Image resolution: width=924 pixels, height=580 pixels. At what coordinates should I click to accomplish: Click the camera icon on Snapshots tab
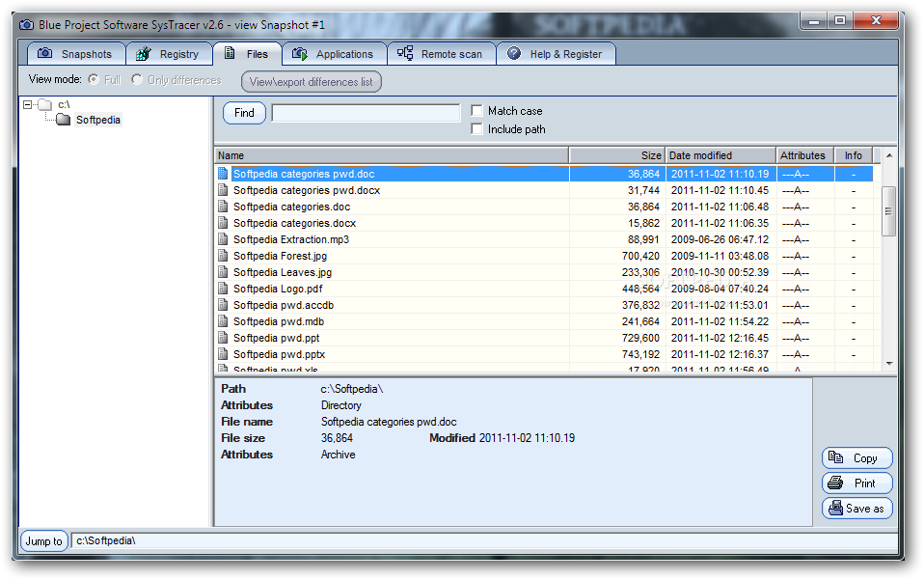click(x=44, y=54)
